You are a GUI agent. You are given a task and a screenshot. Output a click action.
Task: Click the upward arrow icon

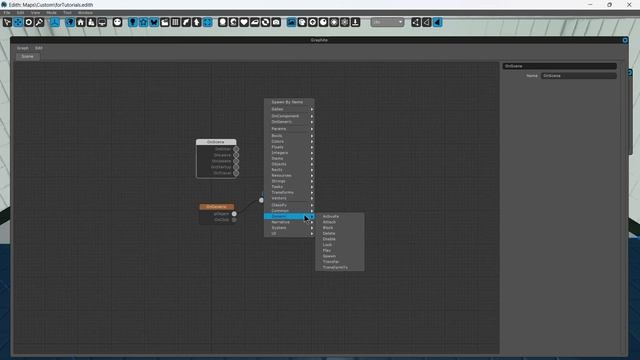pyautogui.click(x=197, y=22)
